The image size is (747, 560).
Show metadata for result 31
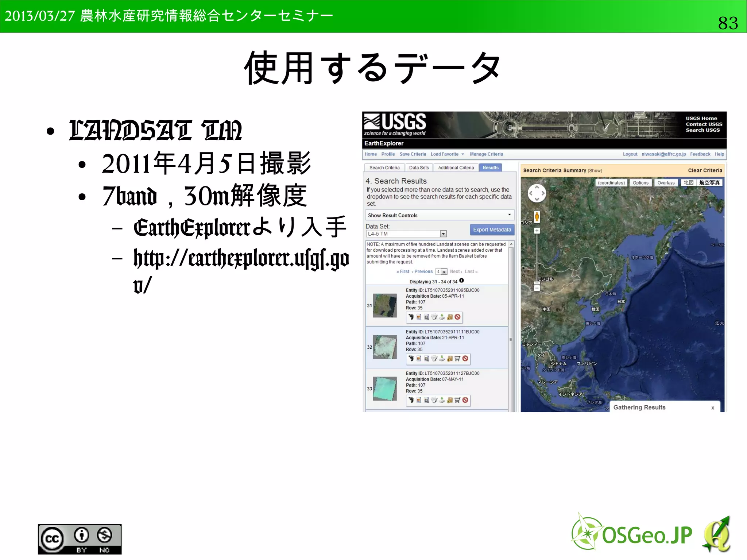pos(434,317)
